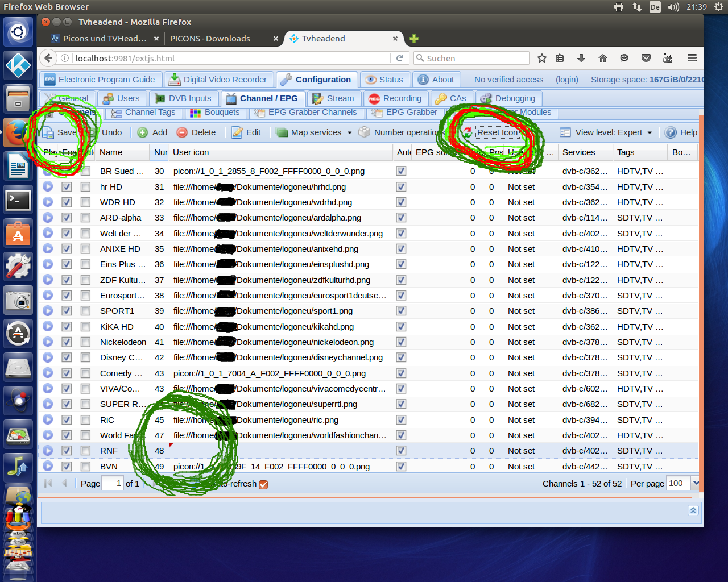Open Firefox bookmarks list icon
The image size is (728, 582).
click(560, 58)
